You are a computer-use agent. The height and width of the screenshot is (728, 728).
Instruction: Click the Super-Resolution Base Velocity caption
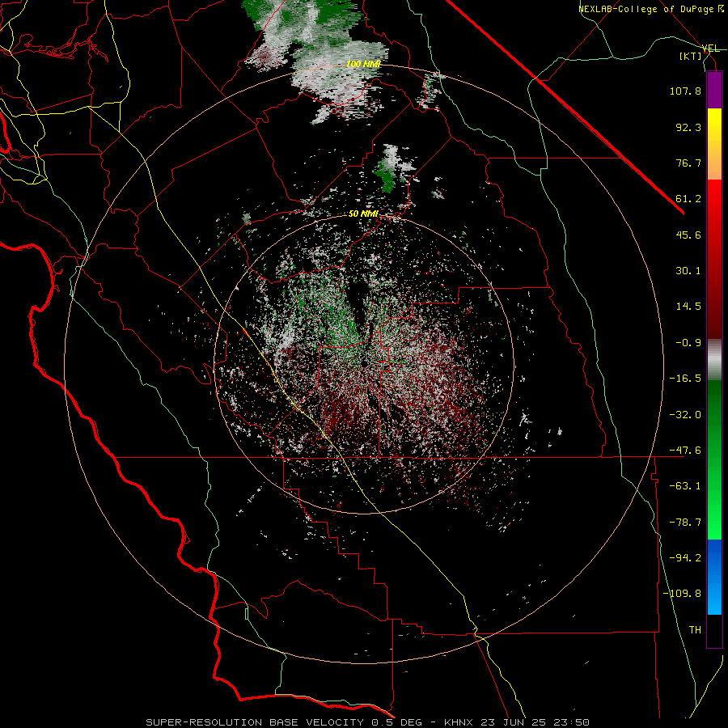(368, 722)
